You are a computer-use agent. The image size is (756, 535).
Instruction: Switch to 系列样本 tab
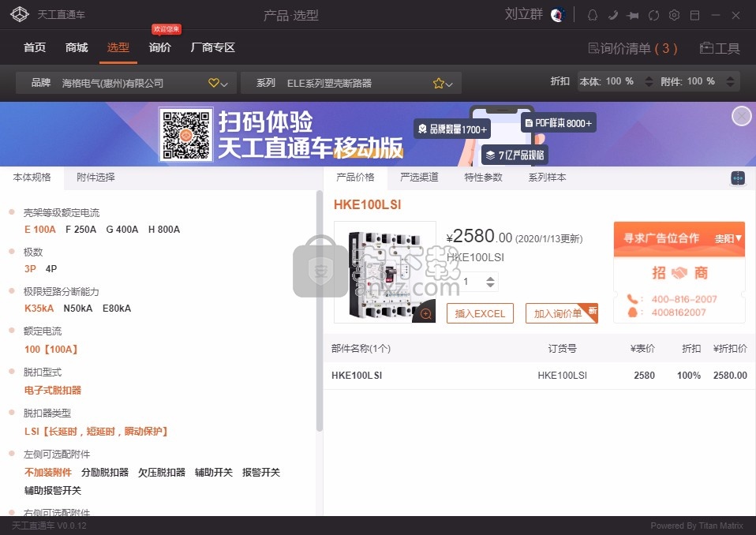[547, 178]
